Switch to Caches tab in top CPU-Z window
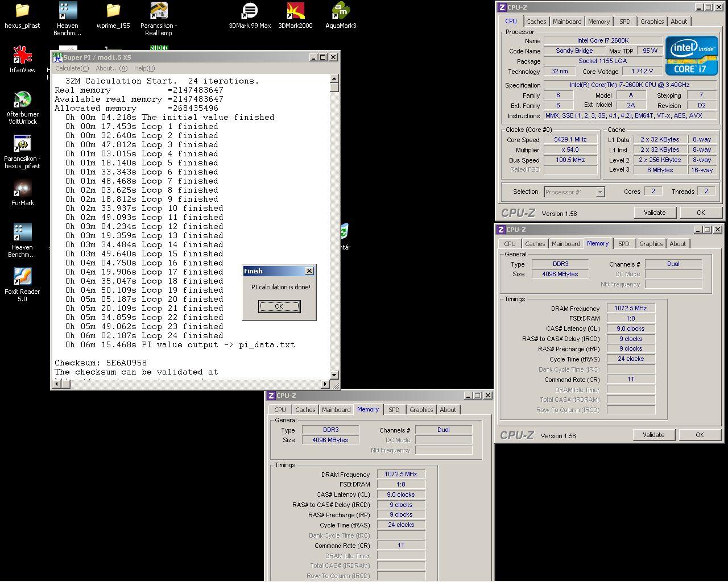 [536, 22]
